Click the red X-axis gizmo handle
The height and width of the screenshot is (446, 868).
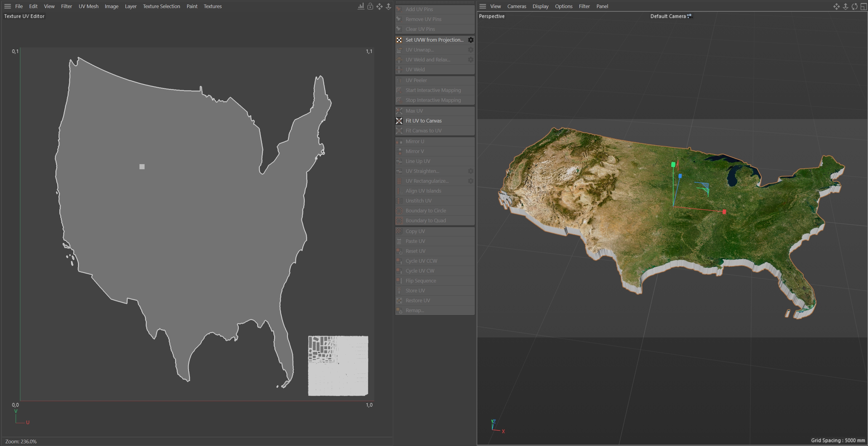point(724,212)
